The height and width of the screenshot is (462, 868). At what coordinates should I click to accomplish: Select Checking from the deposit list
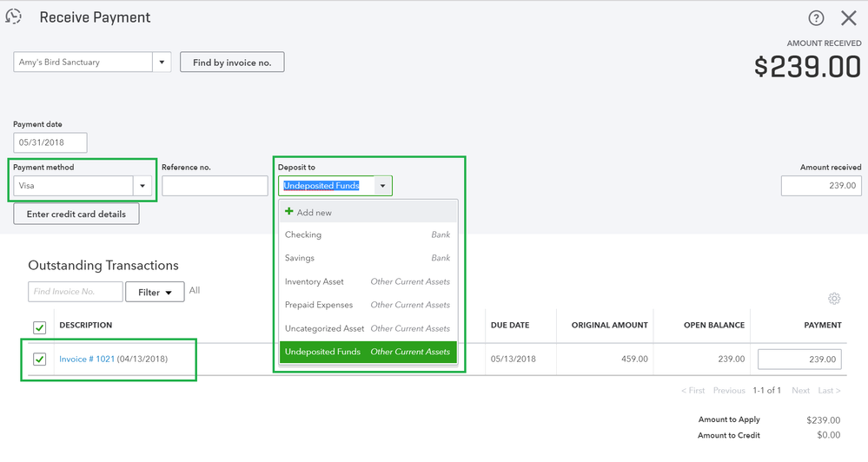coord(303,234)
